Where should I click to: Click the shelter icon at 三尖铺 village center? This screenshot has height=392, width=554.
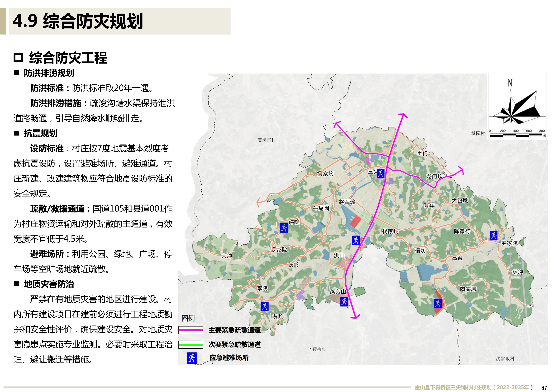pyautogui.click(x=381, y=174)
